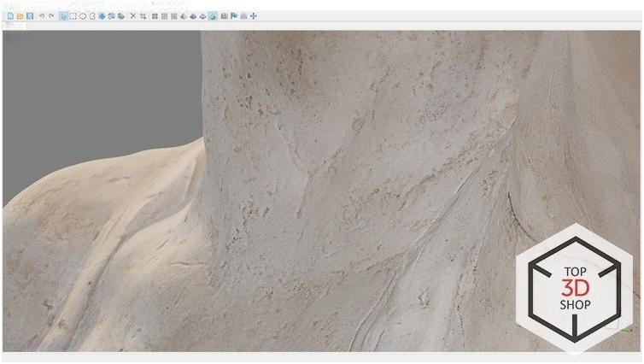644x364 pixels.
Task: Click the Undo arrow
Action: click(x=42, y=16)
